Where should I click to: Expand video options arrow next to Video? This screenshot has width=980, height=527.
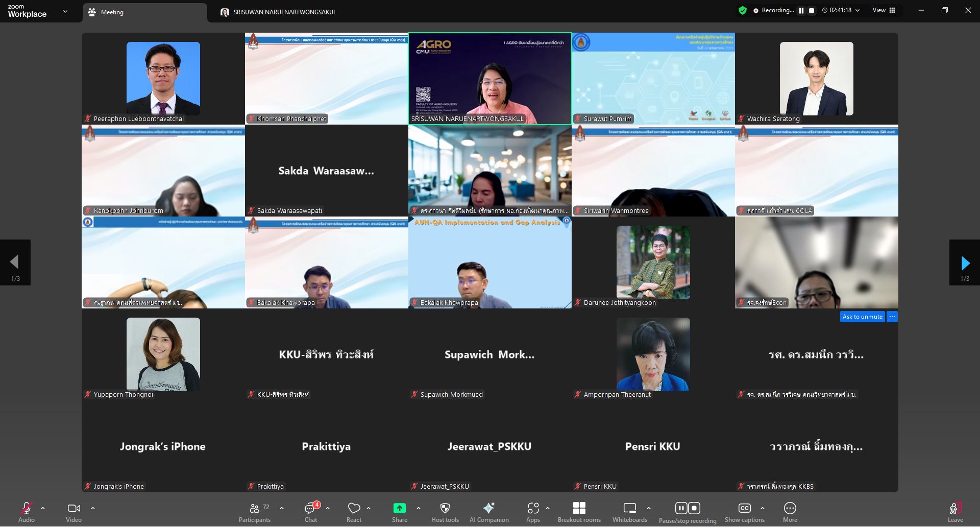(93, 508)
